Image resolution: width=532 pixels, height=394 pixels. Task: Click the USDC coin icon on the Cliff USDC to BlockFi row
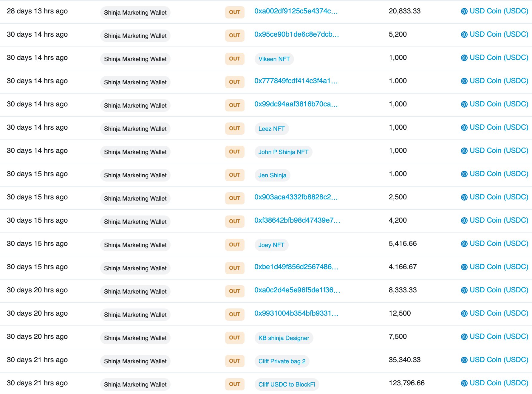[464, 383]
